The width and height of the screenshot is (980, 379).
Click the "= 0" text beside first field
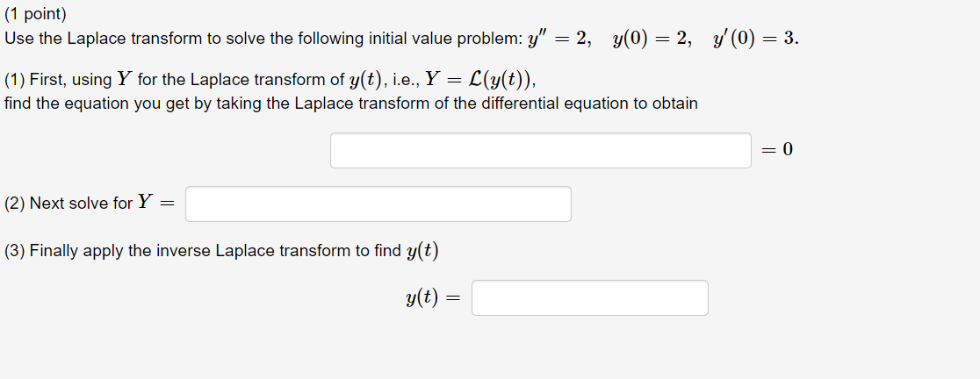(777, 150)
